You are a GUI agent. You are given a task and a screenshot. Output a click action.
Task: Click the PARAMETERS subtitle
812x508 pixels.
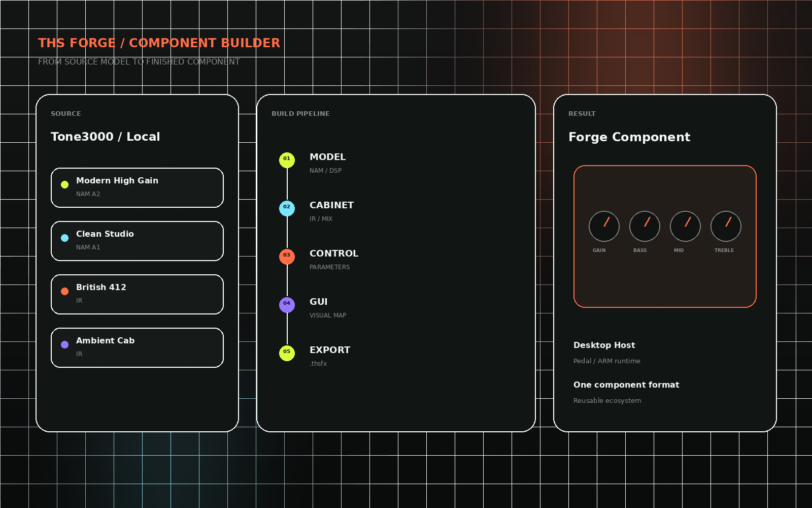point(329,267)
